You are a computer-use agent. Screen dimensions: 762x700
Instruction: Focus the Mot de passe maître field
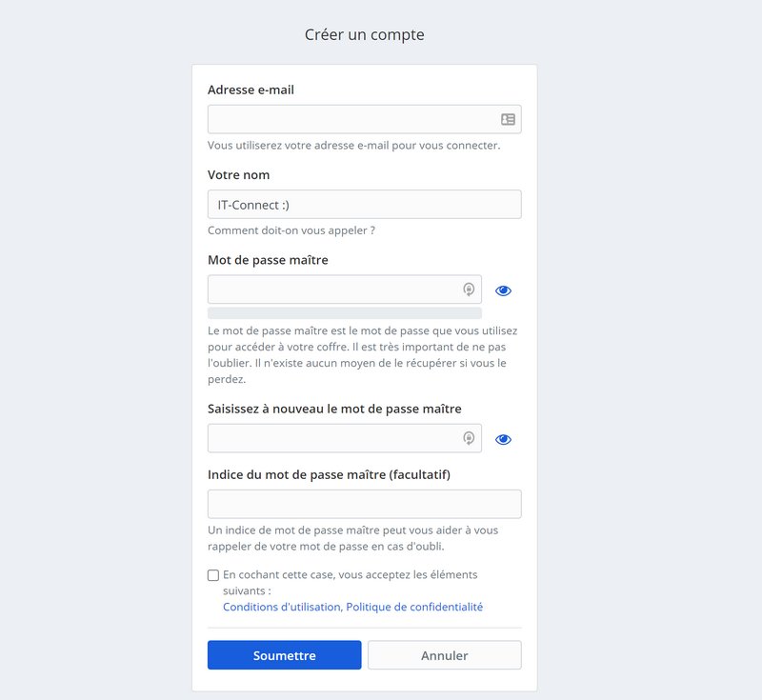pyautogui.click(x=333, y=290)
